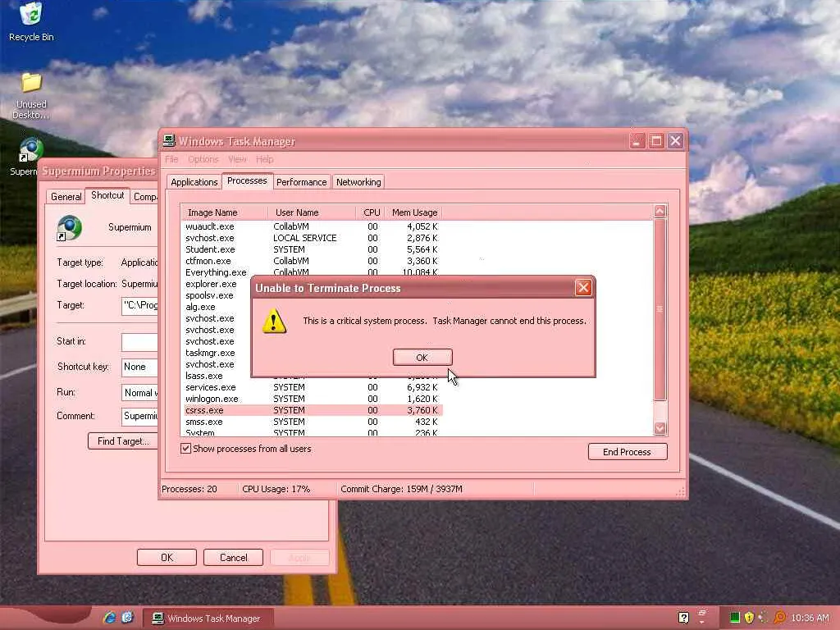Click the End Process button

(x=628, y=452)
